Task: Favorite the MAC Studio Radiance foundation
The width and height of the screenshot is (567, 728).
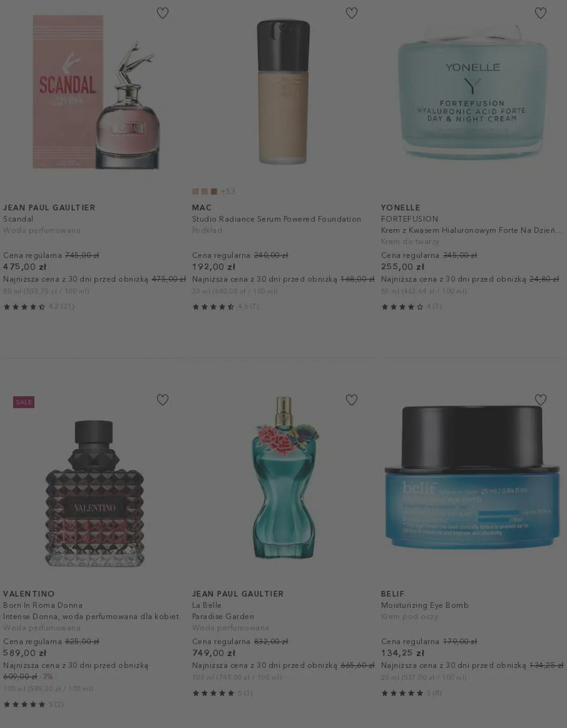Action: pos(352,13)
